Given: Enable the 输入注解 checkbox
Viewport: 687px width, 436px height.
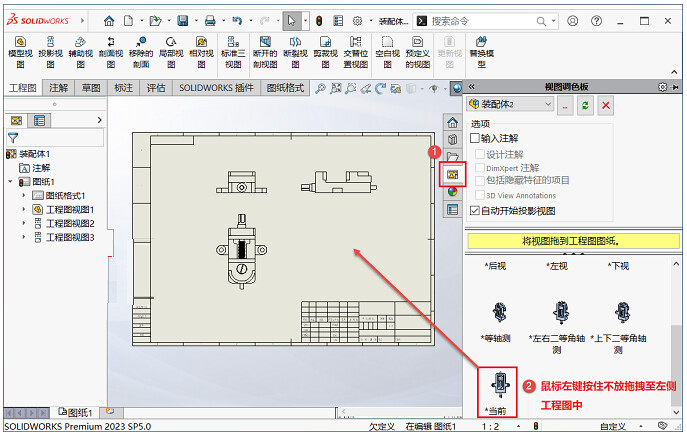Looking at the screenshot, I should pos(475,139).
